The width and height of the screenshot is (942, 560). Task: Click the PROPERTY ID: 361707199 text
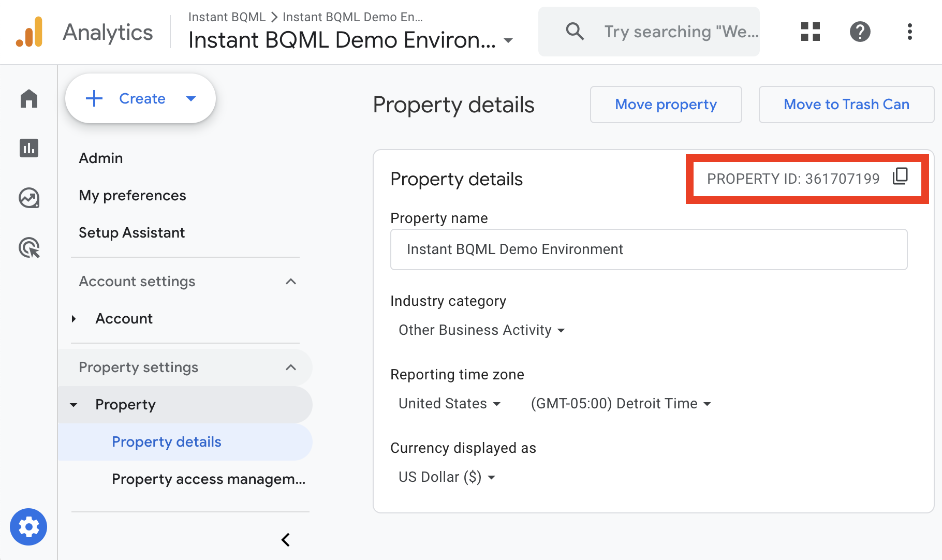pos(793,179)
